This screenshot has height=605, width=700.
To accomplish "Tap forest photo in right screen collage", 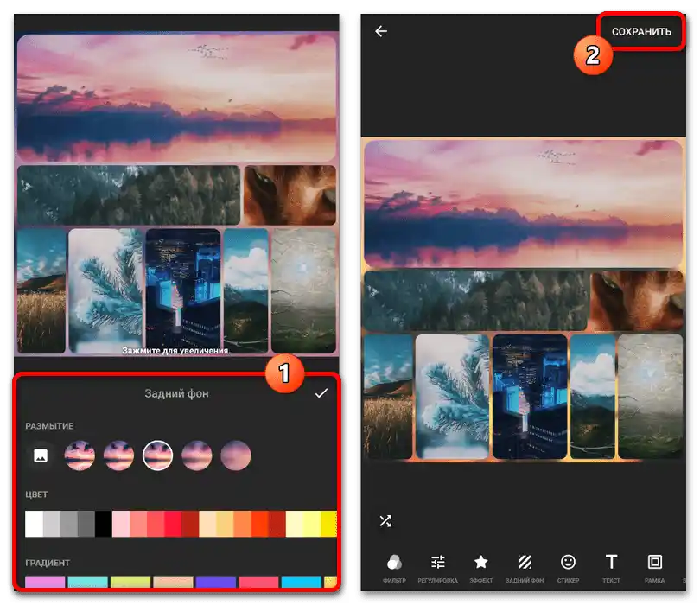I will coord(475,301).
